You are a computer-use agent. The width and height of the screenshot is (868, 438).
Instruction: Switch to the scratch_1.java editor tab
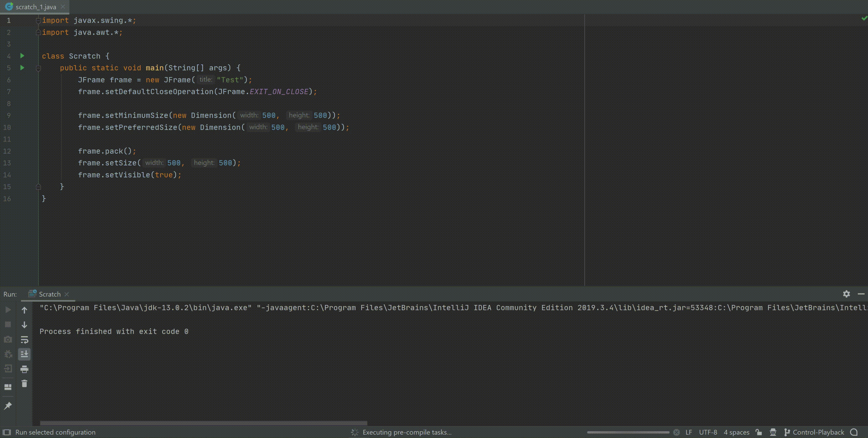35,7
